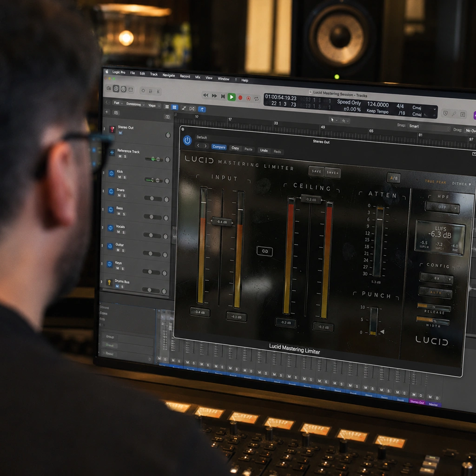476x476 pixels.
Task: Open the Logic Pro menu
Action: click(x=119, y=72)
